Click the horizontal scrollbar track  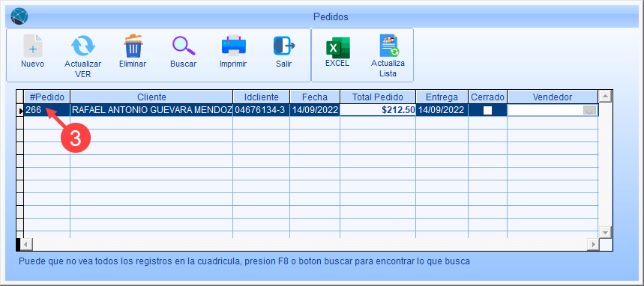click(310, 245)
